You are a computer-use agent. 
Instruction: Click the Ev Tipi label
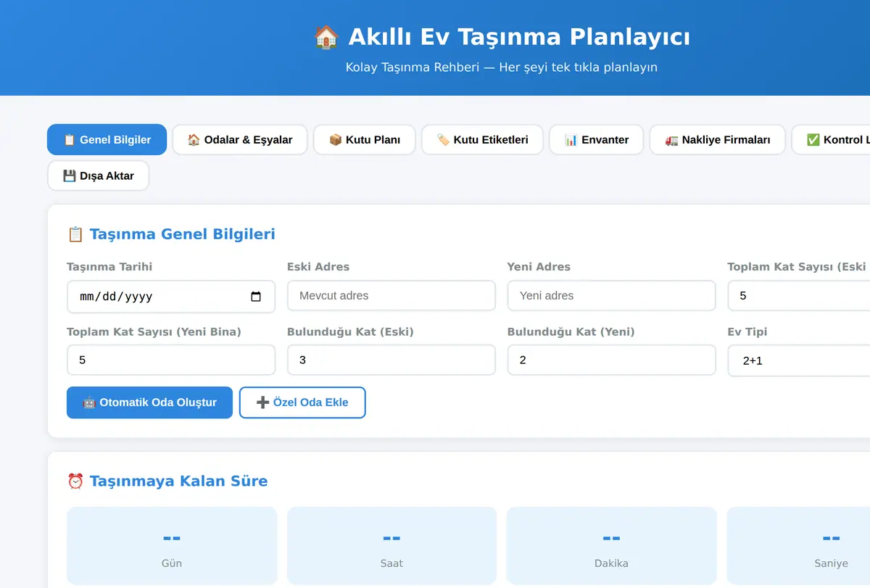pyautogui.click(x=747, y=332)
